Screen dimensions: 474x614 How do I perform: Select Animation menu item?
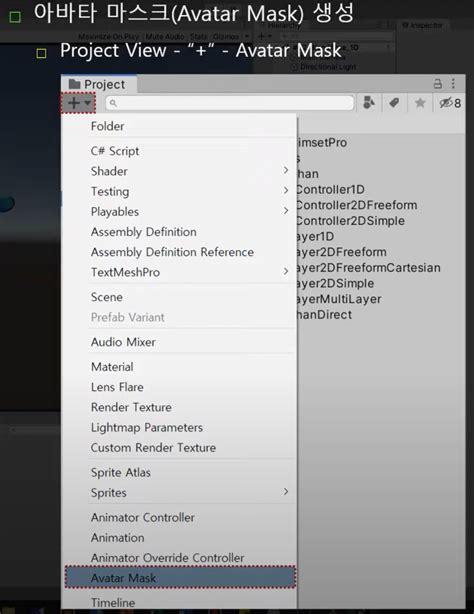point(180,538)
